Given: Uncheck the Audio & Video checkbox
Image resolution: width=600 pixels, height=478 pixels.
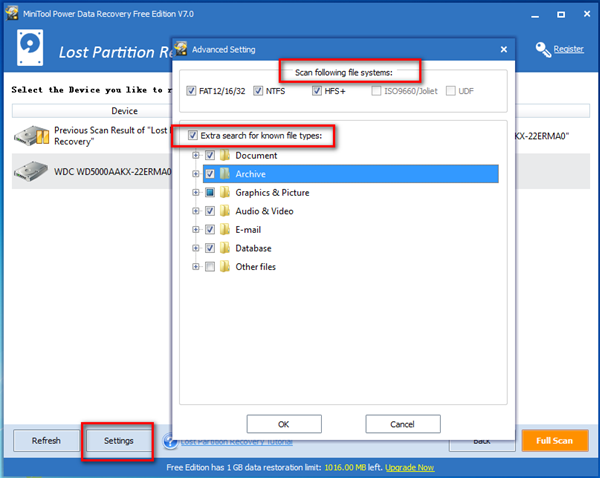Looking at the screenshot, I should pos(210,211).
